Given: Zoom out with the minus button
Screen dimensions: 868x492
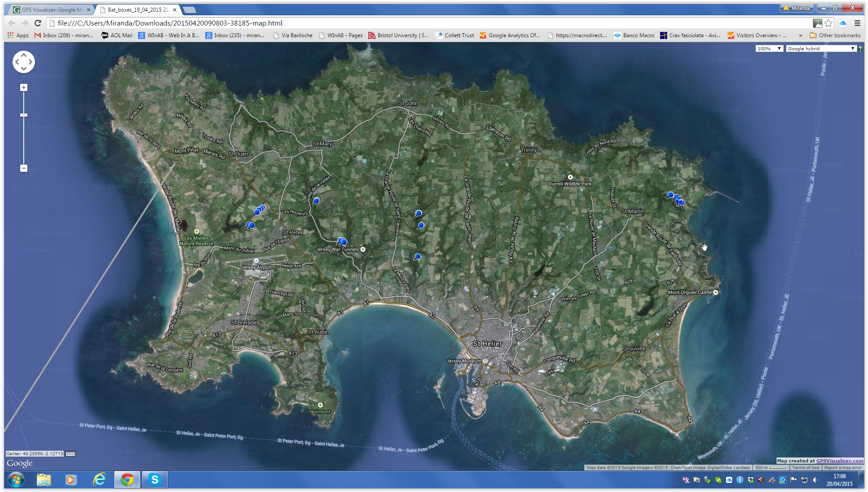Looking at the screenshot, I should [x=24, y=168].
